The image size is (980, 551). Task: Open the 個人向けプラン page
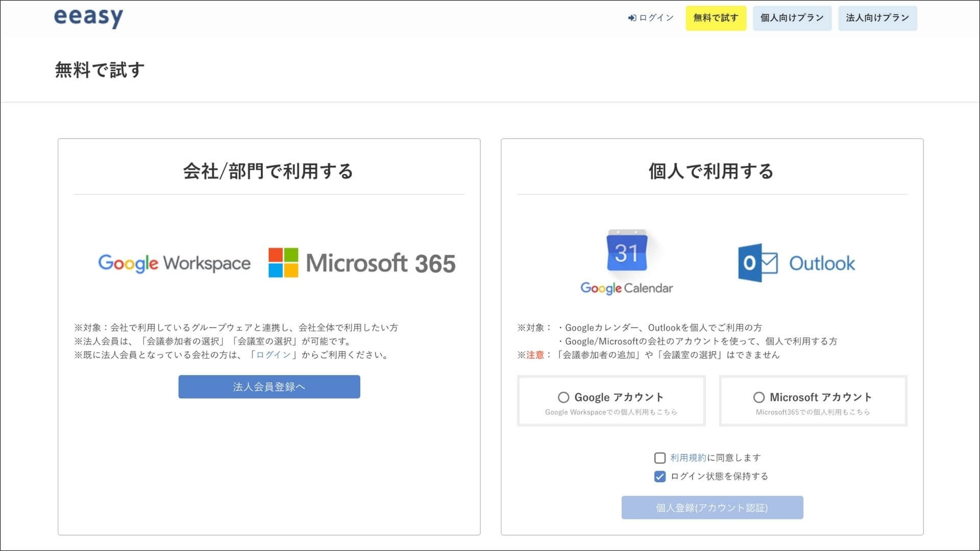[x=792, y=18]
